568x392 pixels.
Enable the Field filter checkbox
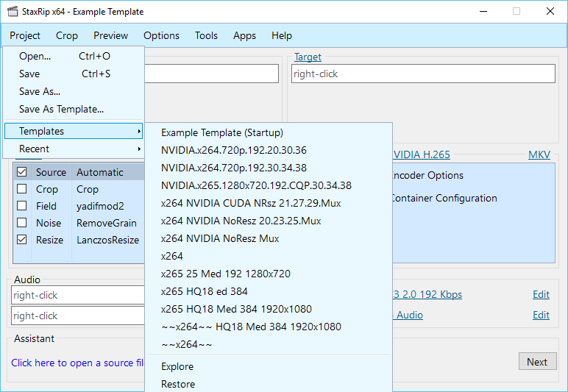pos(22,206)
